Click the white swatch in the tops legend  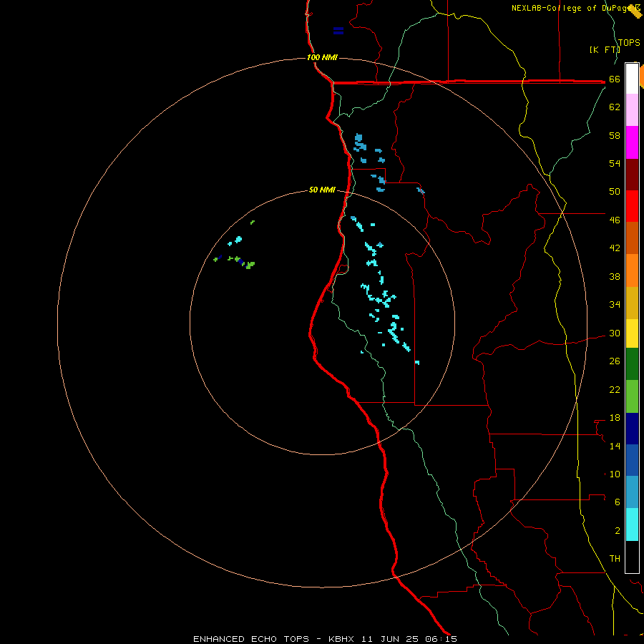632,79
